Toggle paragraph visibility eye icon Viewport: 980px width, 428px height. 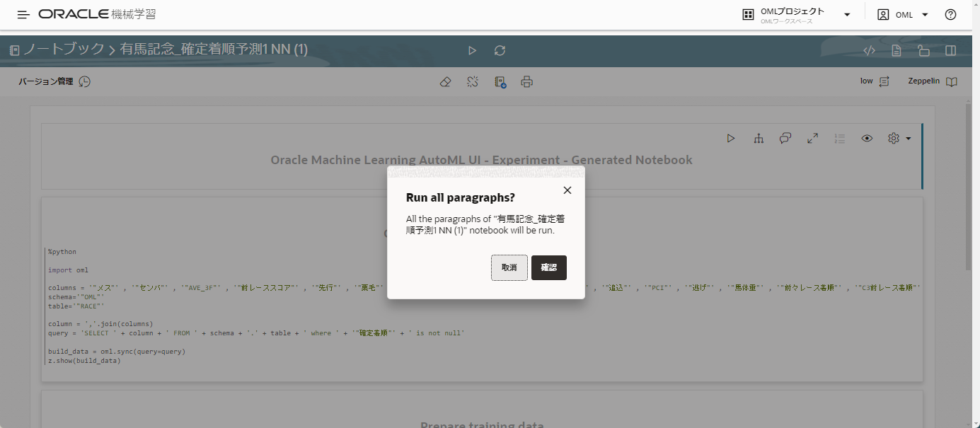(x=867, y=139)
